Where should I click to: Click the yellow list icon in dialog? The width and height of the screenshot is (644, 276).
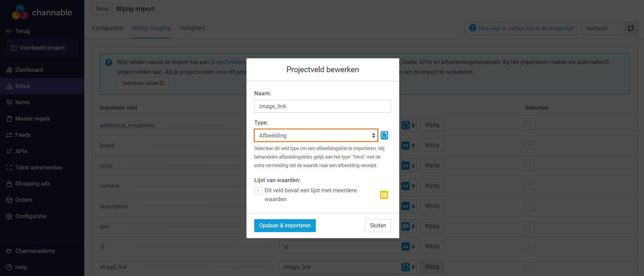pyautogui.click(x=384, y=195)
